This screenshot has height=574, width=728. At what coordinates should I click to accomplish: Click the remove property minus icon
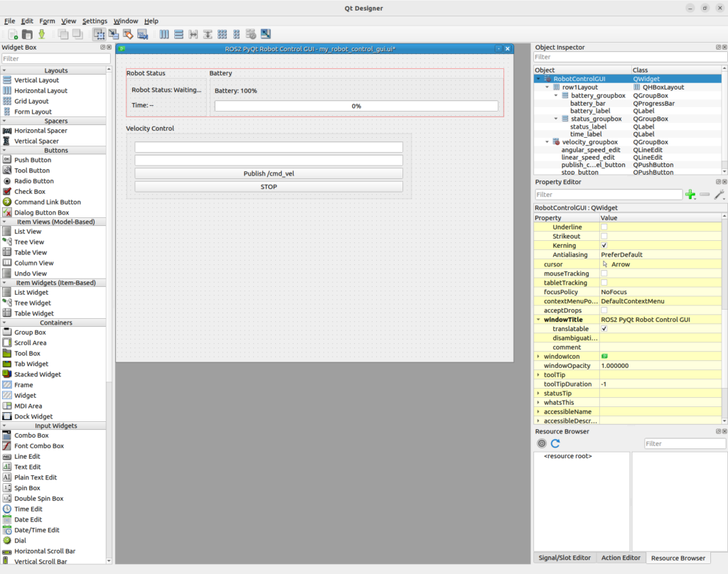705,195
